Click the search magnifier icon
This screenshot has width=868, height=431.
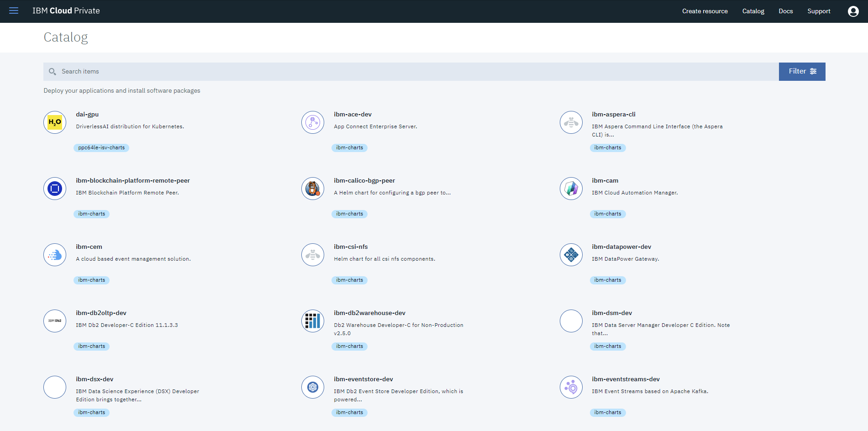53,72
